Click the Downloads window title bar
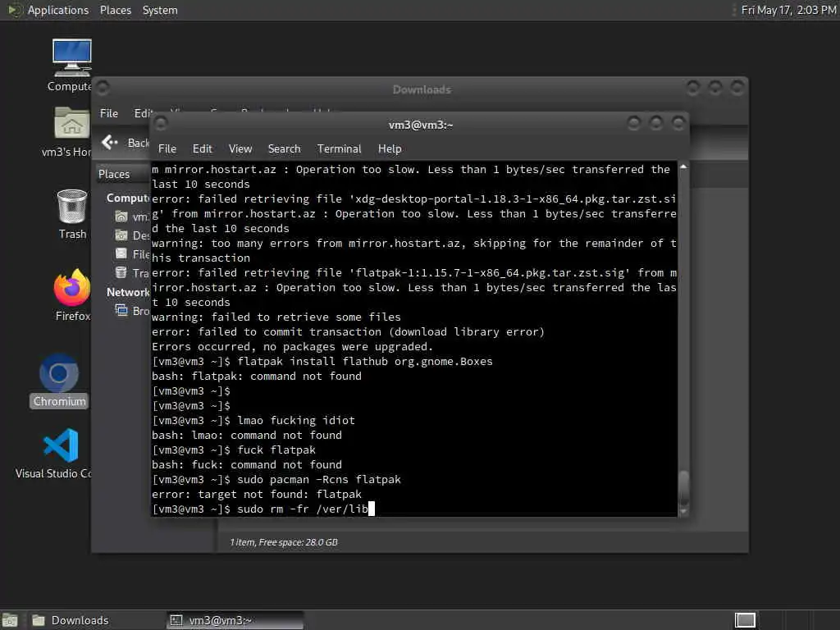Viewport: 840px width, 630px height. 422,89
